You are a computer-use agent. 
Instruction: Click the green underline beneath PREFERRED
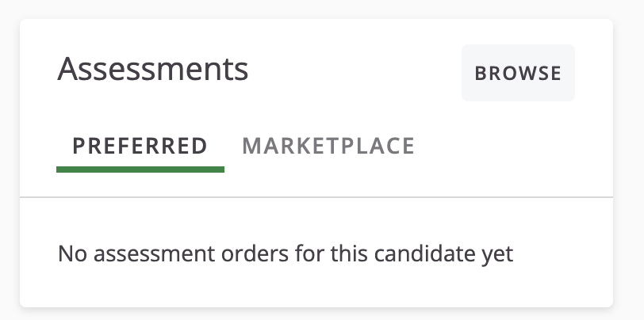click(x=140, y=169)
